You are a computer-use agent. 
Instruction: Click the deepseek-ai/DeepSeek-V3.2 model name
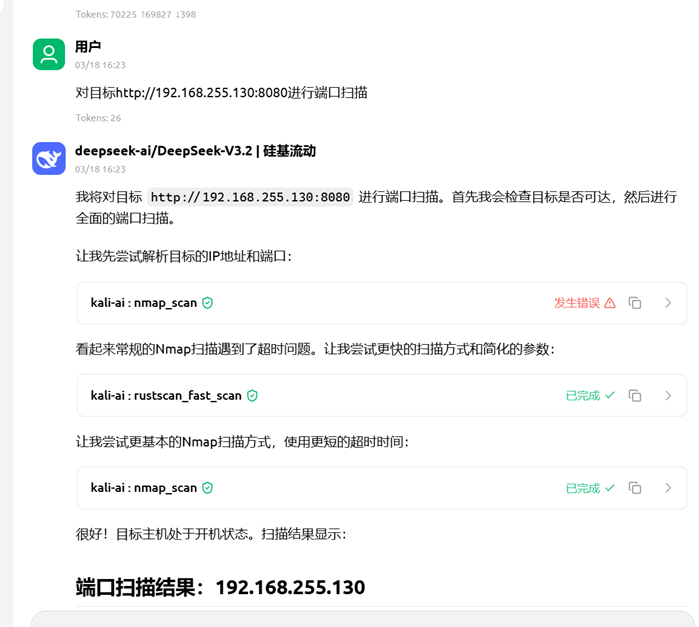pyautogui.click(x=195, y=151)
